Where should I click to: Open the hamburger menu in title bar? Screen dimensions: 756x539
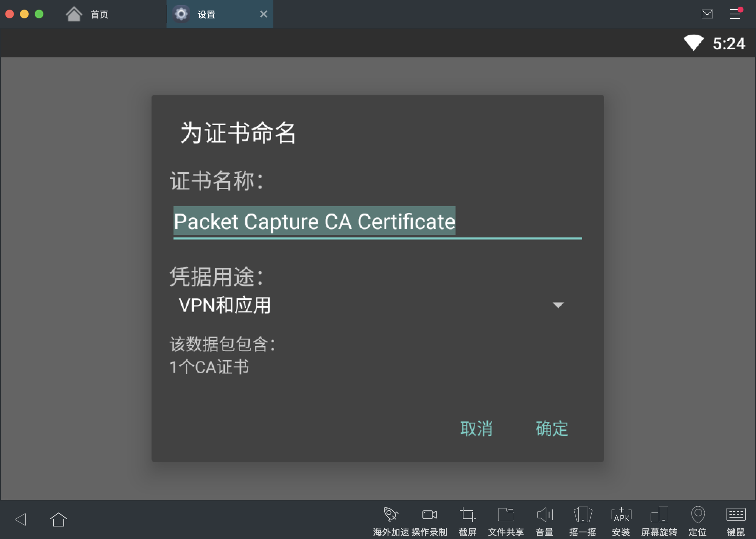(x=735, y=14)
